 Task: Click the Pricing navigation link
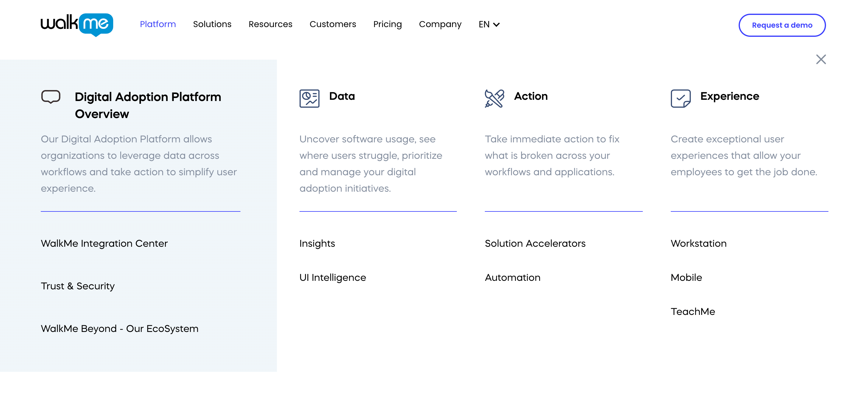tap(387, 24)
